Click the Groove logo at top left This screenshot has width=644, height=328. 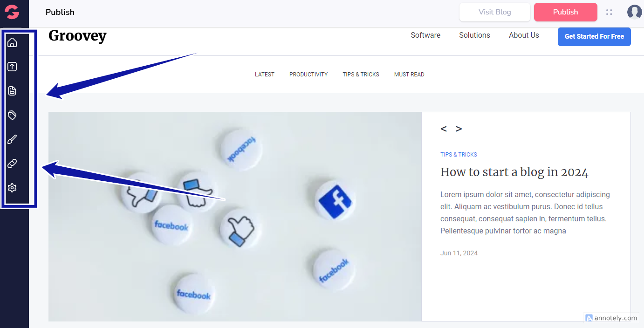tap(12, 12)
